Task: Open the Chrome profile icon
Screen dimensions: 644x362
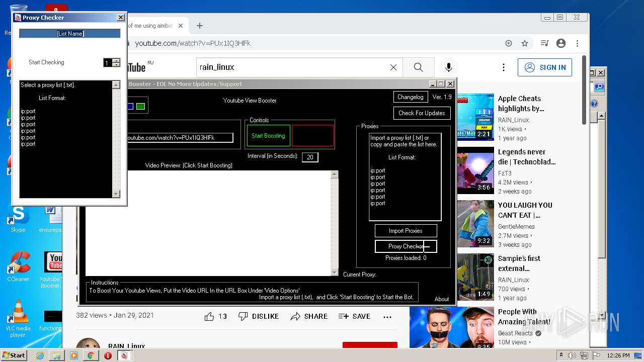Action: pyautogui.click(x=561, y=43)
